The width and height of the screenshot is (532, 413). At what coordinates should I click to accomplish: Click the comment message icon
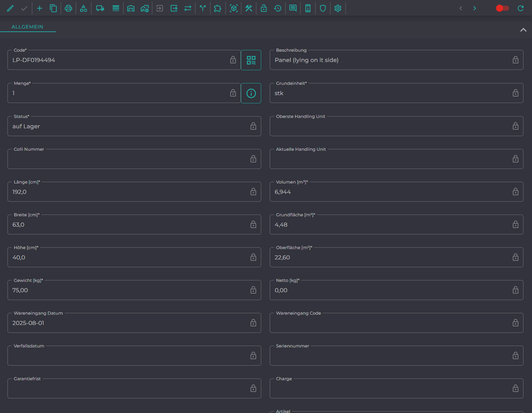point(293,8)
